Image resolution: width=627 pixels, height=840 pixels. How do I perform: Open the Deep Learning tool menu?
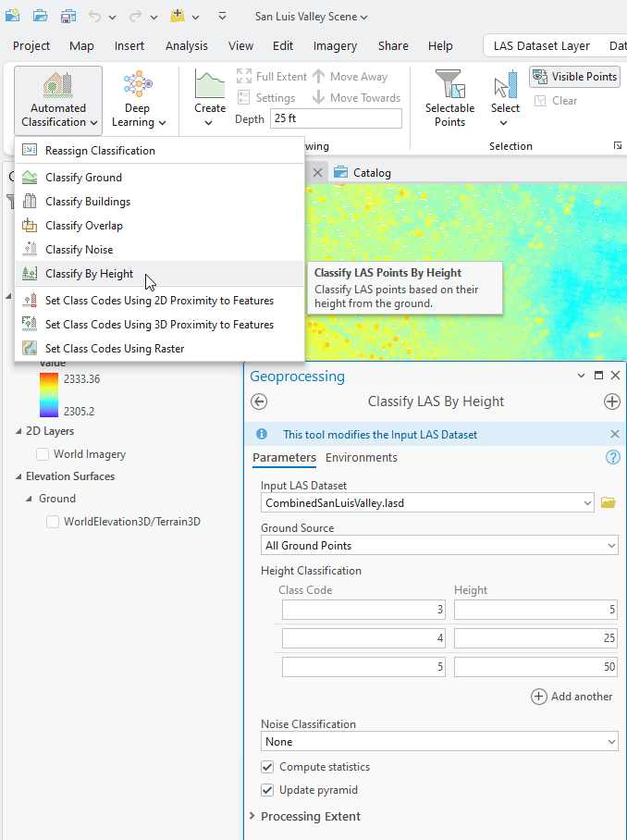coord(137,99)
